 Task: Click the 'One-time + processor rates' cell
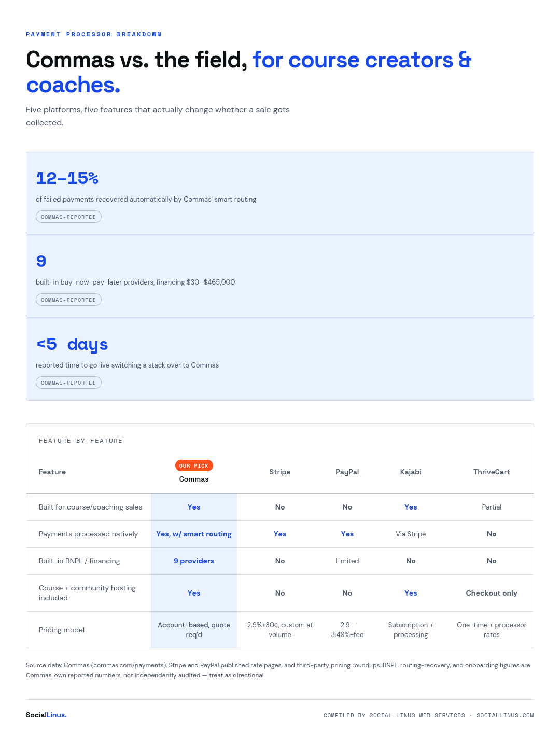492,630
